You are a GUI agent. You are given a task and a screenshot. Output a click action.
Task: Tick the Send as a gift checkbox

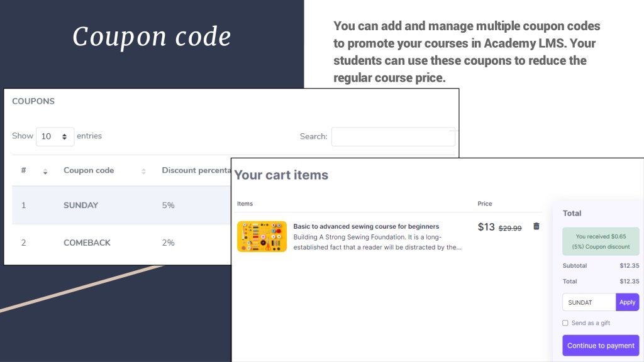565,323
